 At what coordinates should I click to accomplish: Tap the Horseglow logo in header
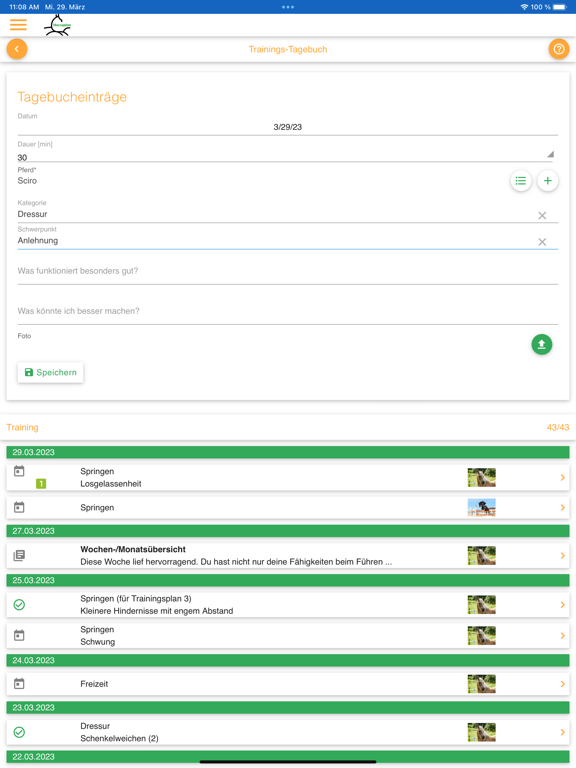coord(58,25)
